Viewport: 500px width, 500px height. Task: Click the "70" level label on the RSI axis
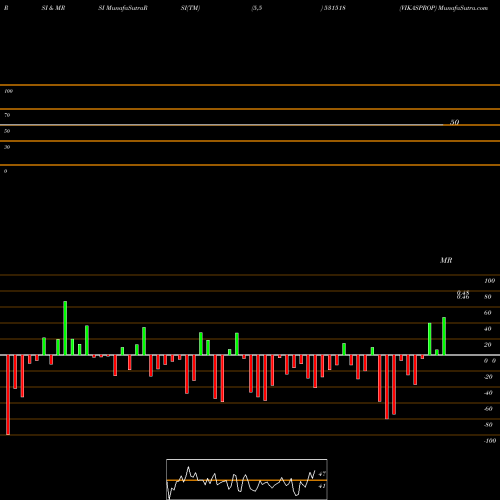pos(7,115)
